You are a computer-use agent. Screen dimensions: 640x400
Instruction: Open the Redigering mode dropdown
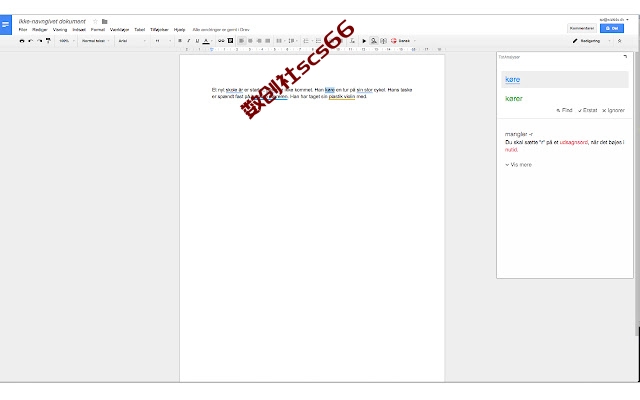tap(591, 41)
